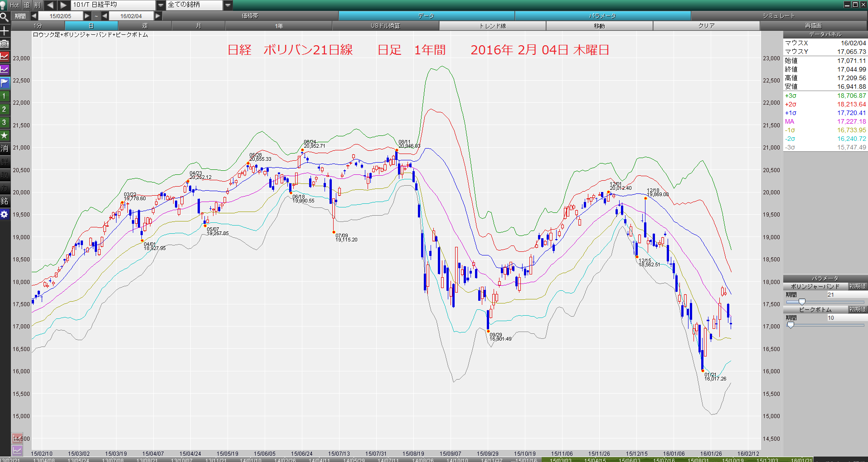The height and width of the screenshot is (462, 868).
Task: Click the end date field 16/02/04
Action: pyautogui.click(x=131, y=16)
